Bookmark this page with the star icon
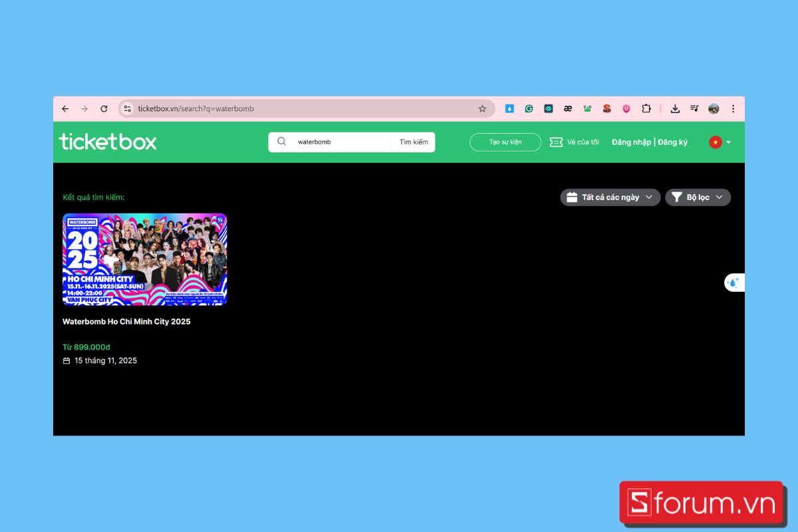The width and height of the screenshot is (798, 532). pyautogui.click(x=482, y=108)
